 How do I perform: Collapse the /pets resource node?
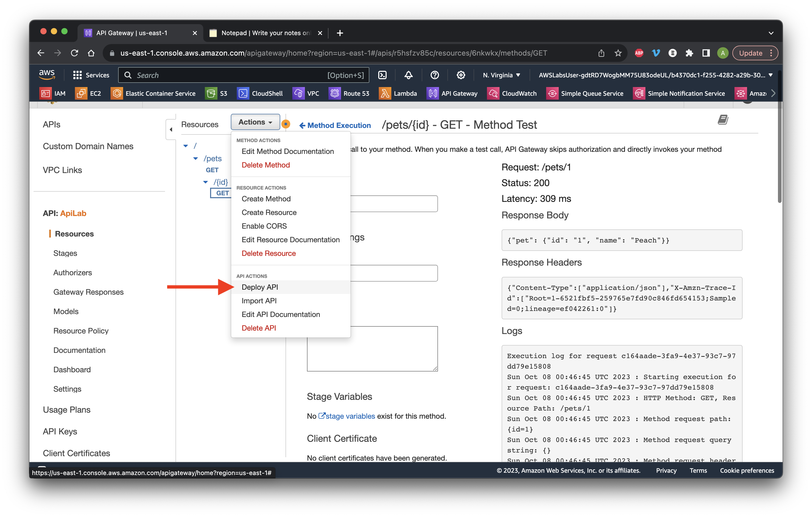click(195, 158)
